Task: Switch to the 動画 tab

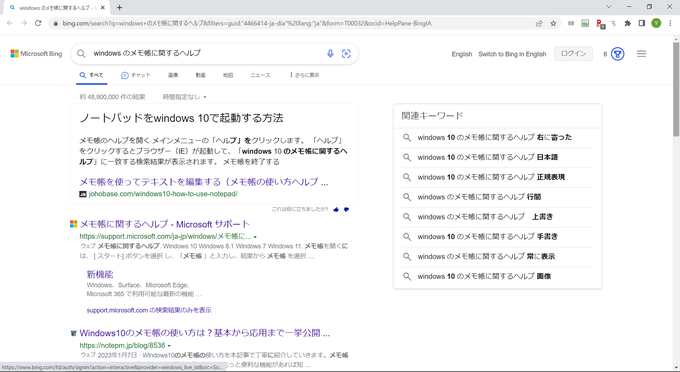Action: click(200, 75)
